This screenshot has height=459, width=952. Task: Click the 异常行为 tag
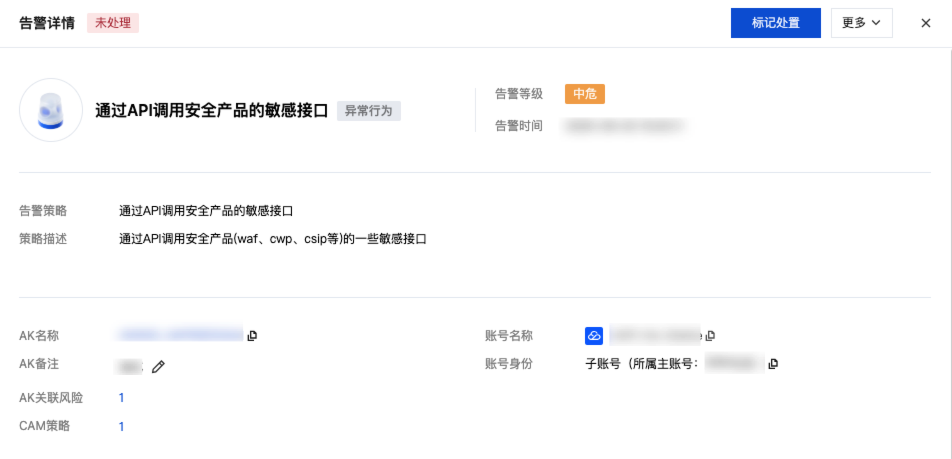pyautogui.click(x=368, y=111)
